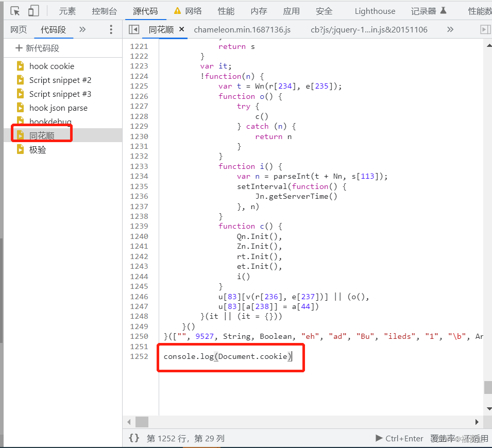Click the warning icon beside the 网络 tab

(176, 10)
